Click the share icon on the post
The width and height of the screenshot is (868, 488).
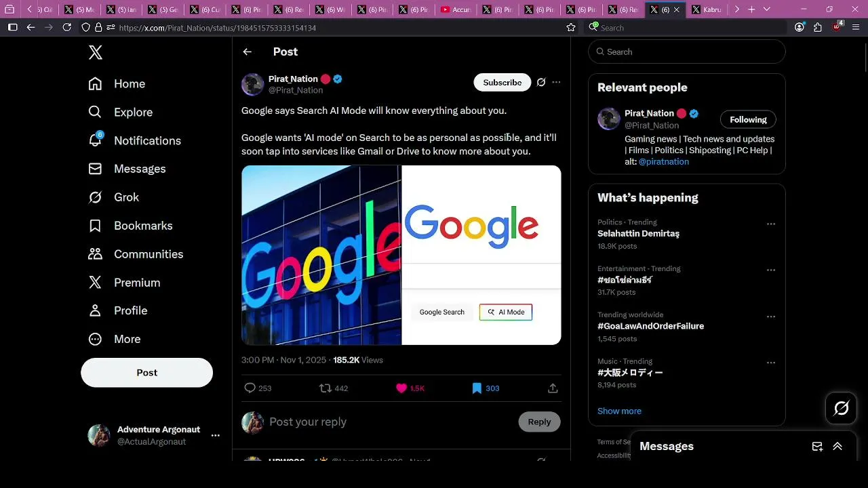[x=553, y=388]
